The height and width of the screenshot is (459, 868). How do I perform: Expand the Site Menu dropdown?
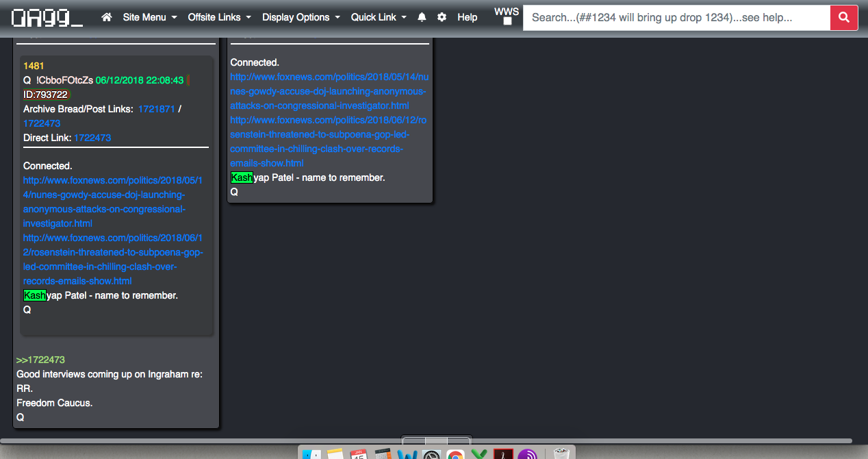coord(150,17)
